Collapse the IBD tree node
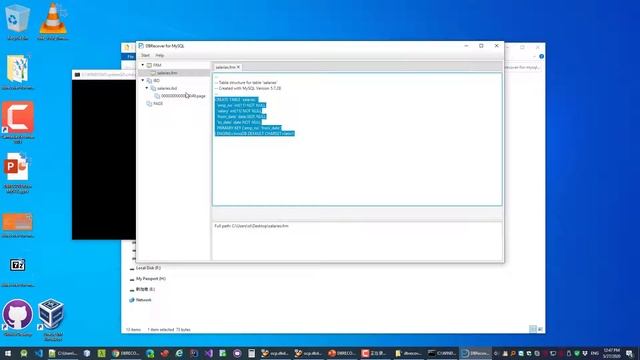 point(143,80)
